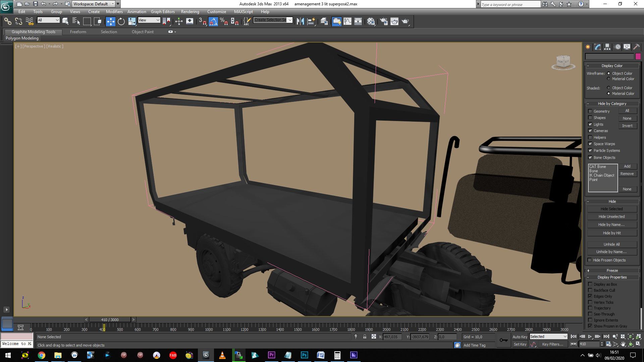Click the Unhide All button
This screenshot has width=644, height=362.
611,244
